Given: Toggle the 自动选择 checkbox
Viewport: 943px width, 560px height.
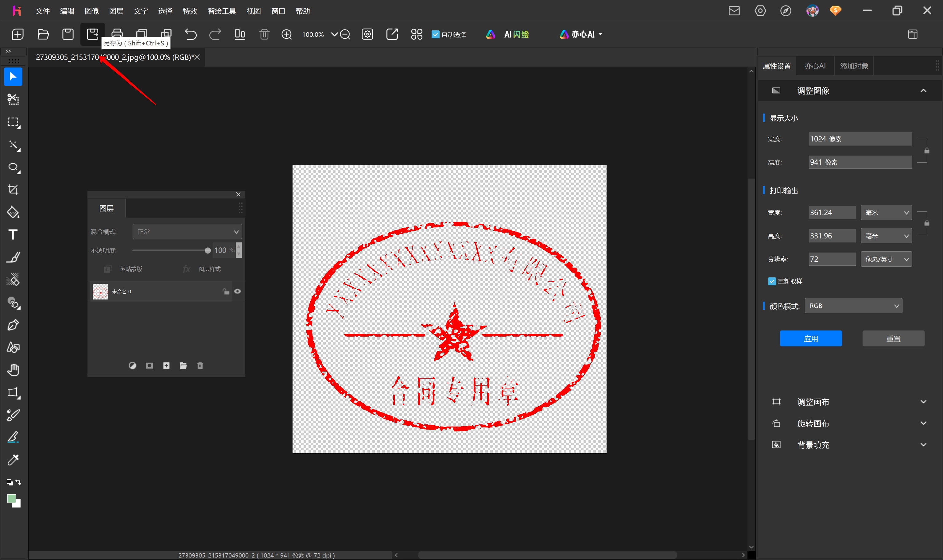Looking at the screenshot, I should click(x=436, y=34).
